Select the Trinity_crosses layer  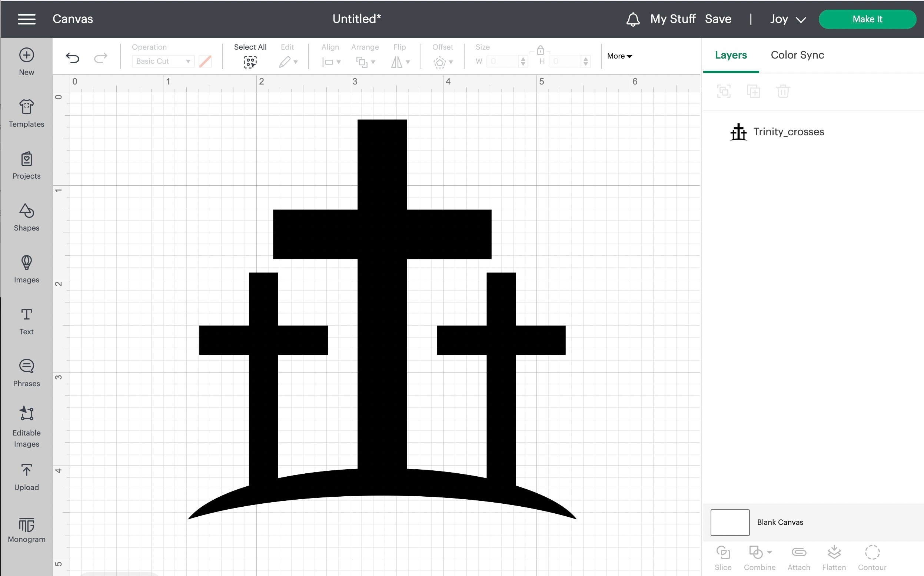tap(788, 132)
